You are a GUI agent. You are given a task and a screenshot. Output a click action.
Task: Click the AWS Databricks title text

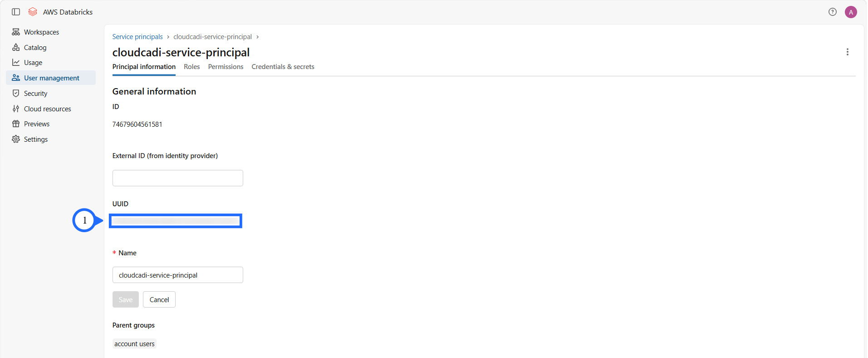pyautogui.click(x=68, y=12)
